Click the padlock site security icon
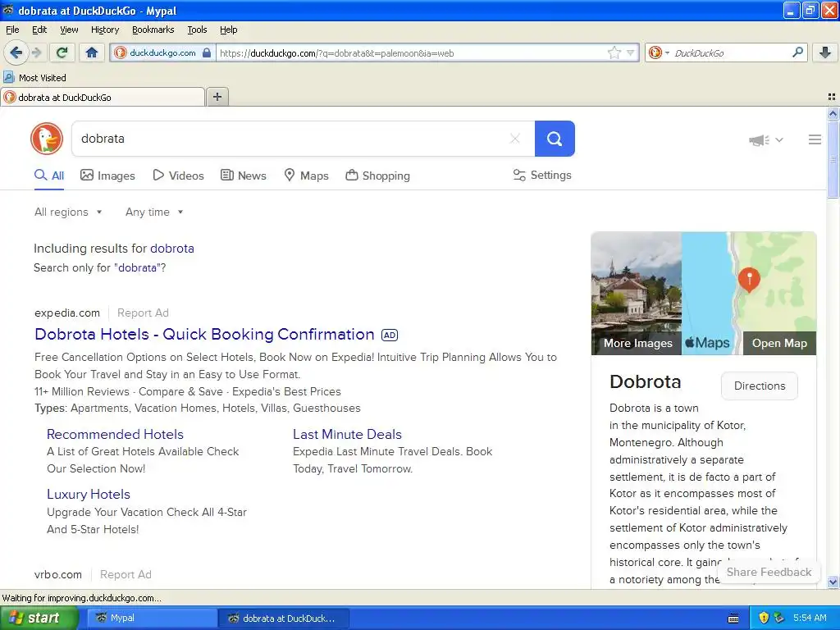840x630 pixels. [x=207, y=52]
